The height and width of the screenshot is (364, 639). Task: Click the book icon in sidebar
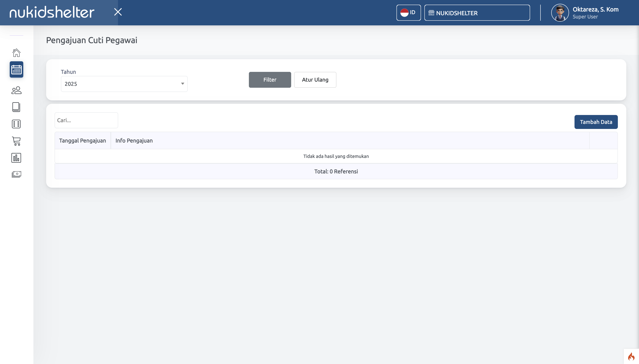[16, 107]
